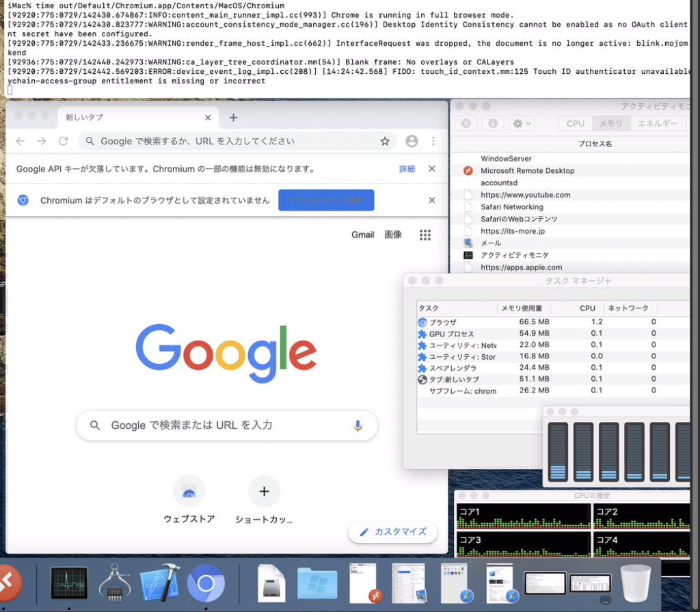Screen dimensions: 700x612
Task: Open the Chromium profile avatar menu
Action: point(412,141)
